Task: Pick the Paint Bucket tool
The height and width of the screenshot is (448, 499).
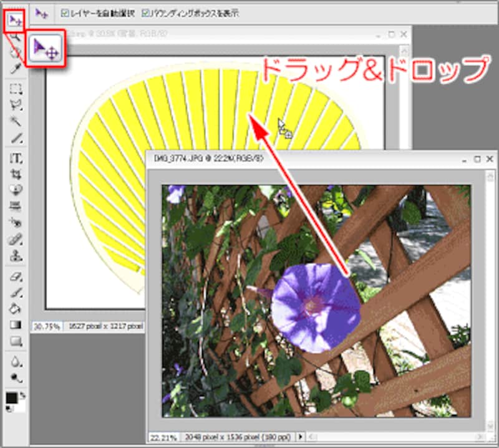Action: coord(16,308)
